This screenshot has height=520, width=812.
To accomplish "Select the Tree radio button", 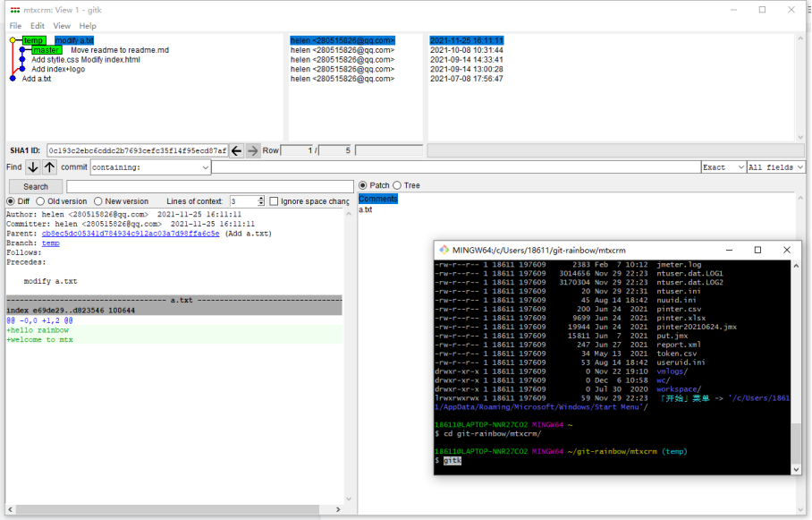I will [397, 185].
